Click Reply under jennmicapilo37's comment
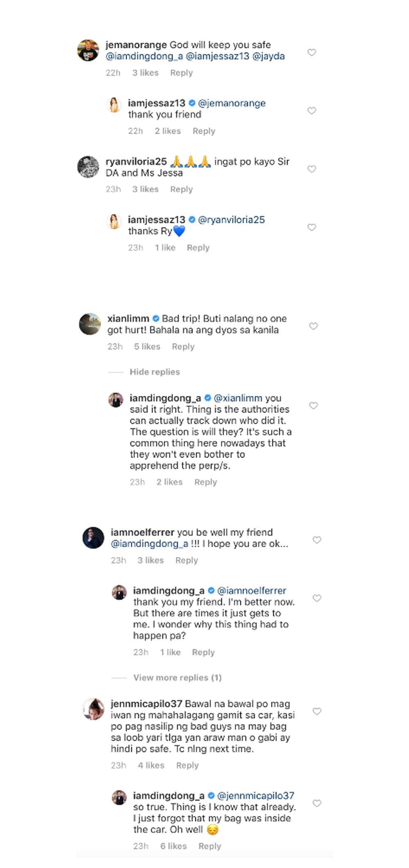 [x=187, y=765]
